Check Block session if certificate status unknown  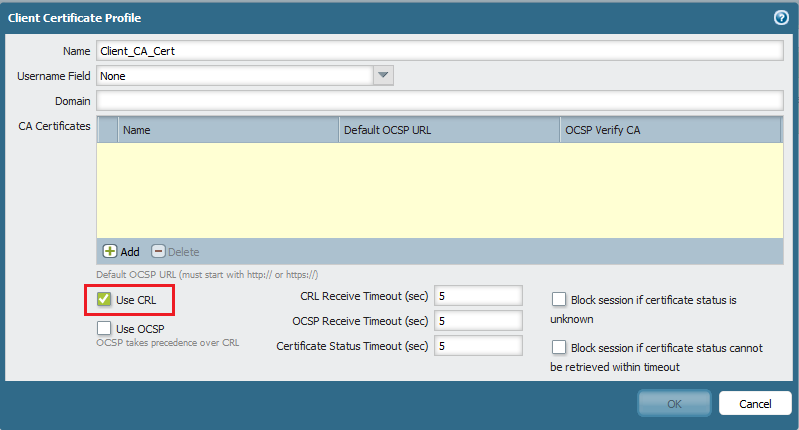pos(559,300)
